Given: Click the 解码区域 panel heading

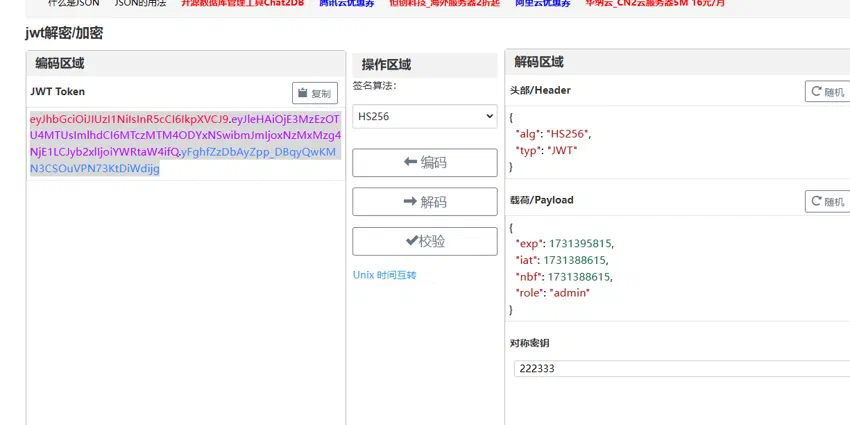Looking at the screenshot, I should point(539,62).
